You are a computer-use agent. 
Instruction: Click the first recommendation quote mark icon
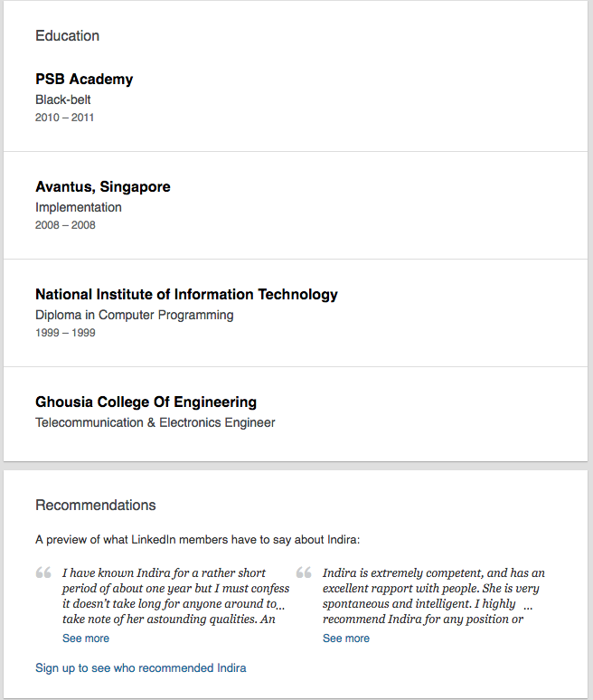pos(43,573)
